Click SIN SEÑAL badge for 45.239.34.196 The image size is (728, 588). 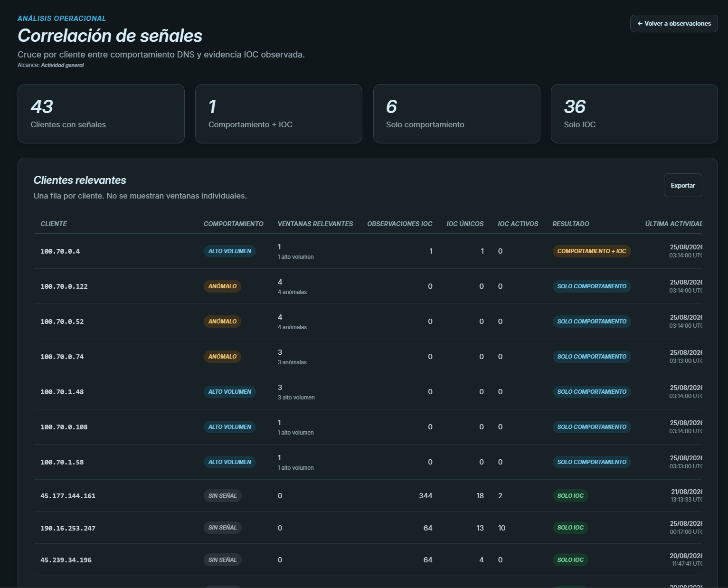(x=223, y=560)
